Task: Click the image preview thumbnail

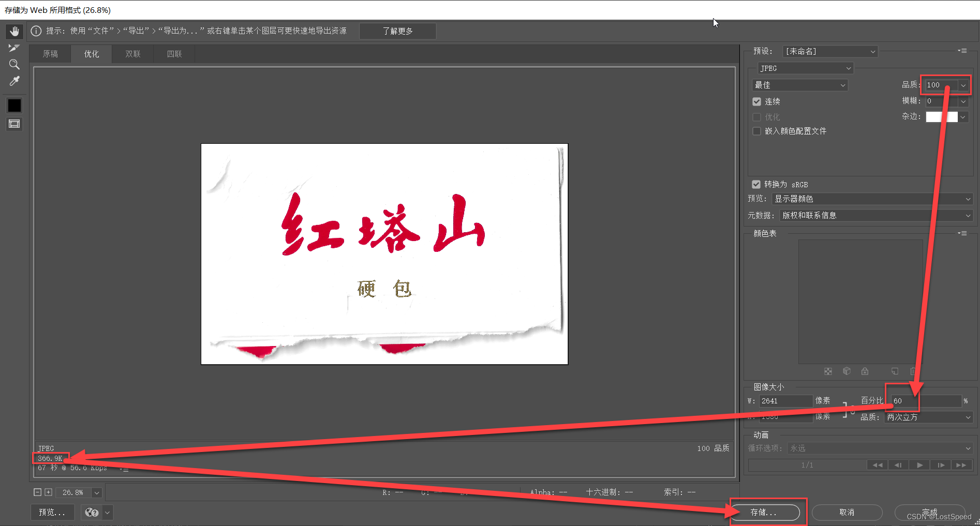Action: 384,254
